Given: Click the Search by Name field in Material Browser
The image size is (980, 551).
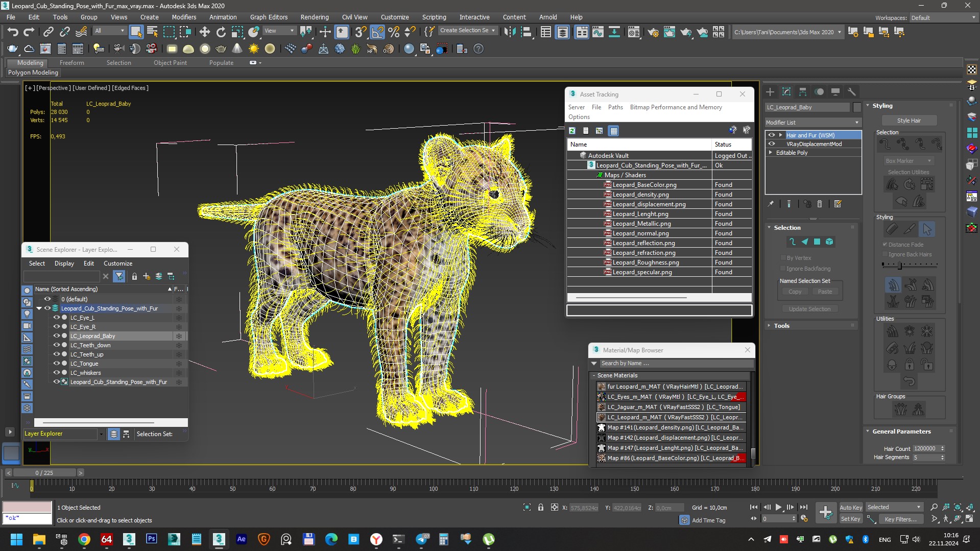Looking at the screenshot, I should coord(676,364).
